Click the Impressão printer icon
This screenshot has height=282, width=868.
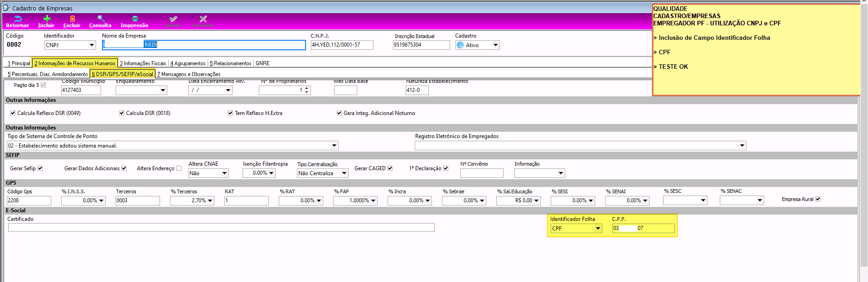(135, 19)
